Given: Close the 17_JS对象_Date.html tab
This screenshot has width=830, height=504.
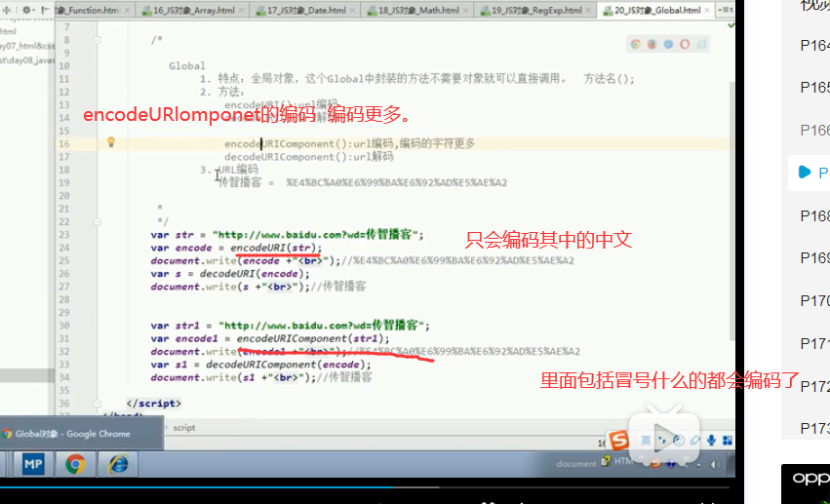Looking at the screenshot, I should point(352,10).
